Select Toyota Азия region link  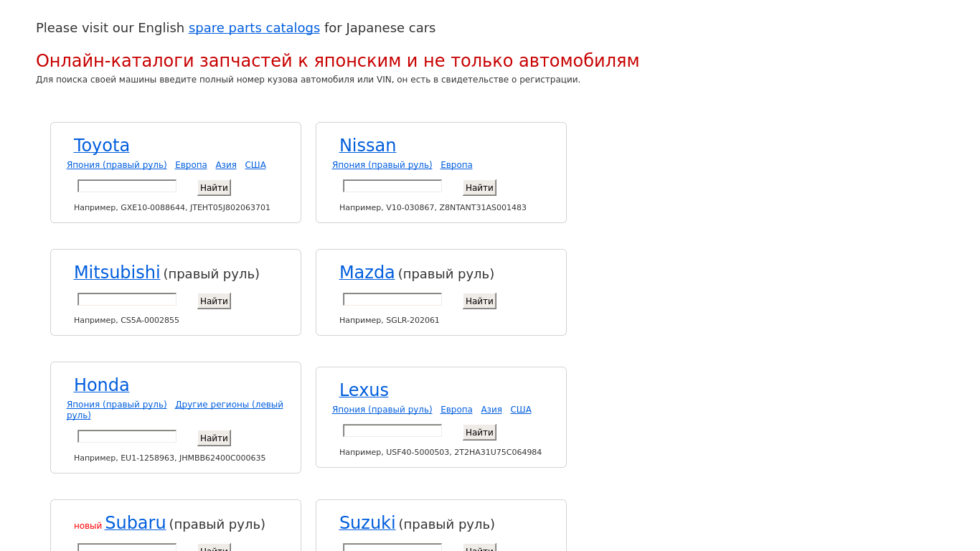pyautogui.click(x=226, y=165)
